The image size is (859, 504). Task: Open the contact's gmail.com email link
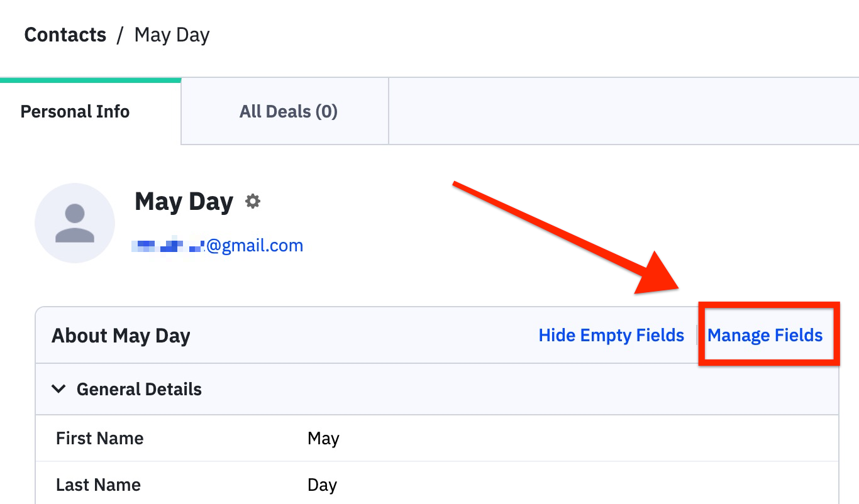(x=217, y=245)
